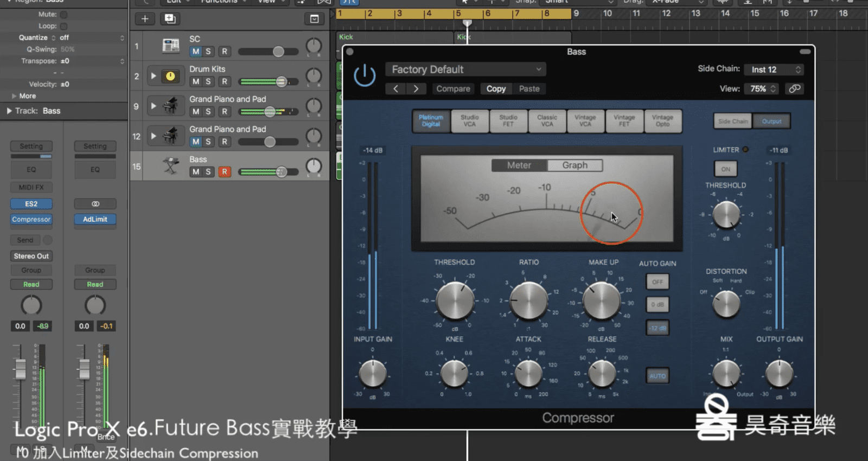The image size is (868, 461).
Task: Click the Output Gain knob
Action: pyautogui.click(x=779, y=374)
